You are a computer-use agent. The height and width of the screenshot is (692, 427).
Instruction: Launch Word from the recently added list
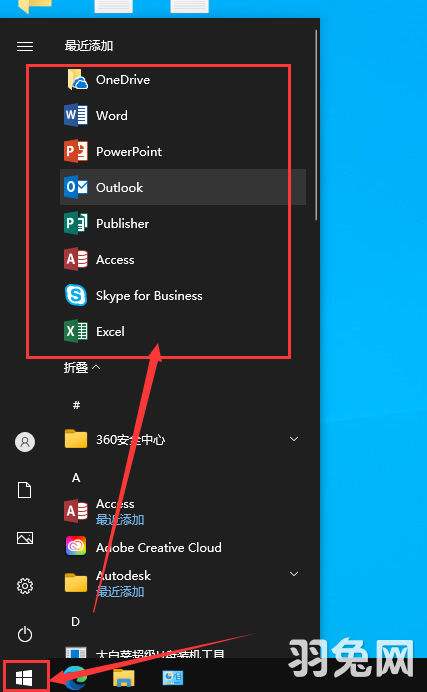183,115
